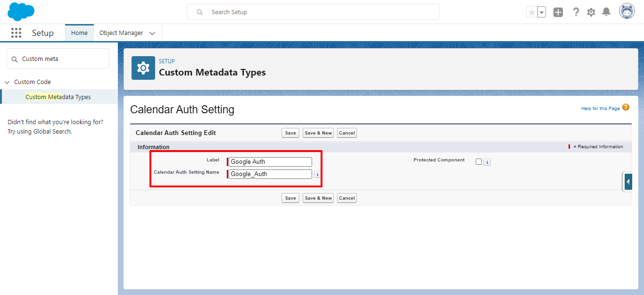Open the Help for this Page link
Image resolution: width=644 pixels, height=295 pixels.
click(x=600, y=109)
